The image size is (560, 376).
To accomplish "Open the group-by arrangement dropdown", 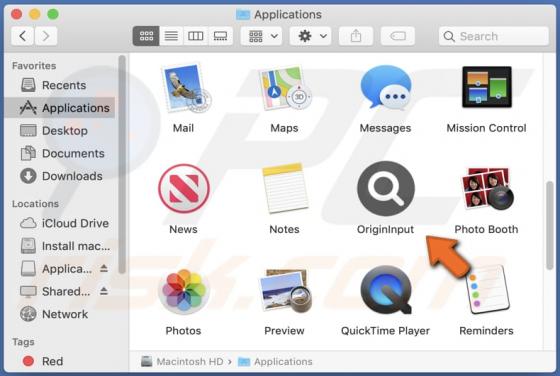I will (x=262, y=36).
